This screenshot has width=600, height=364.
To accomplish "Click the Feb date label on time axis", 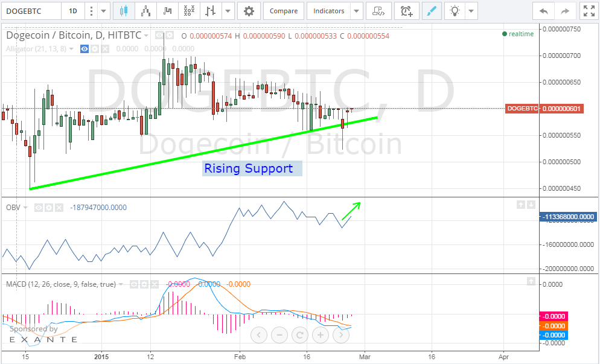I will [x=240, y=357].
